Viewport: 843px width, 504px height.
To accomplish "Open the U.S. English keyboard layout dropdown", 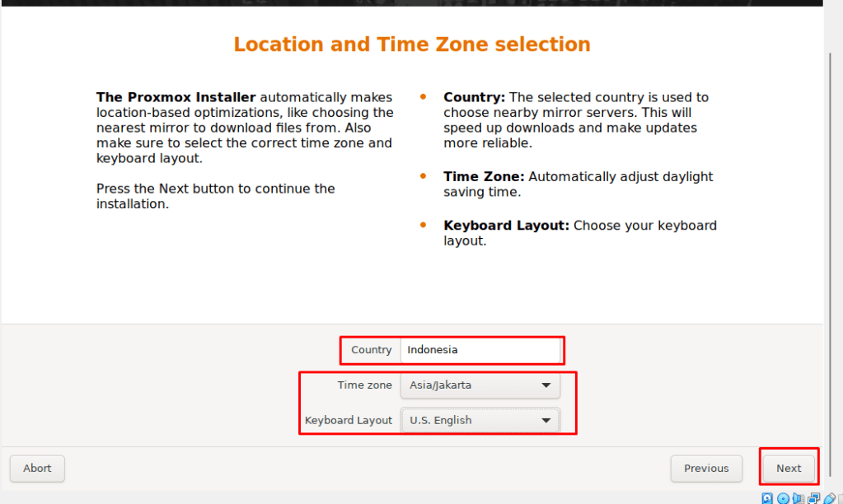I will [x=471, y=420].
